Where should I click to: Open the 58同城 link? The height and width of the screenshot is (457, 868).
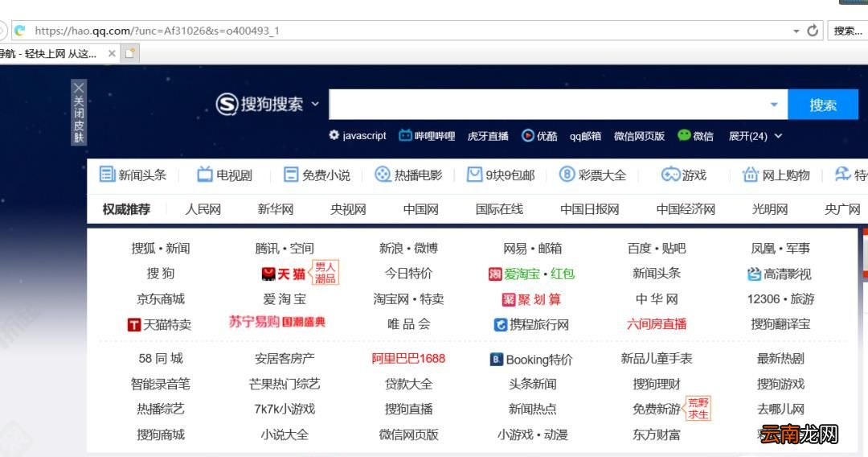pyautogui.click(x=161, y=358)
